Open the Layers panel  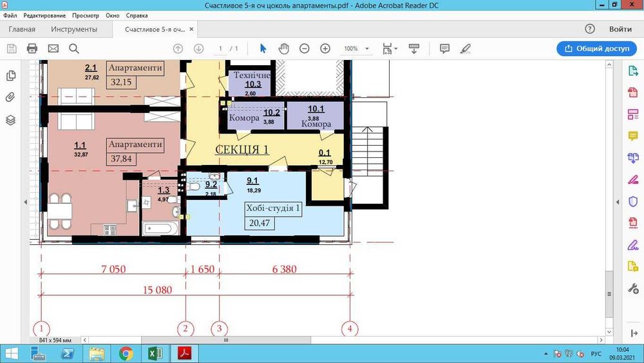coord(11,120)
